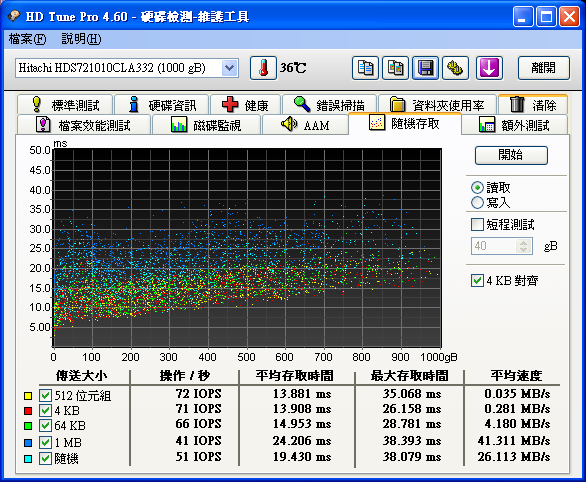Click the 開始 button
Image resolution: width=586 pixels, height=482 pixels.
(511, 155)
